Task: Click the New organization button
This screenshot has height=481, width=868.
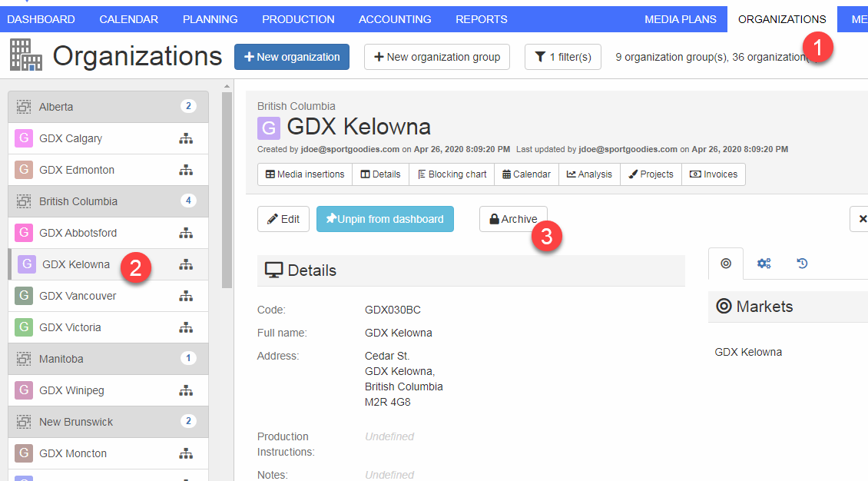Action: [292, 57]
